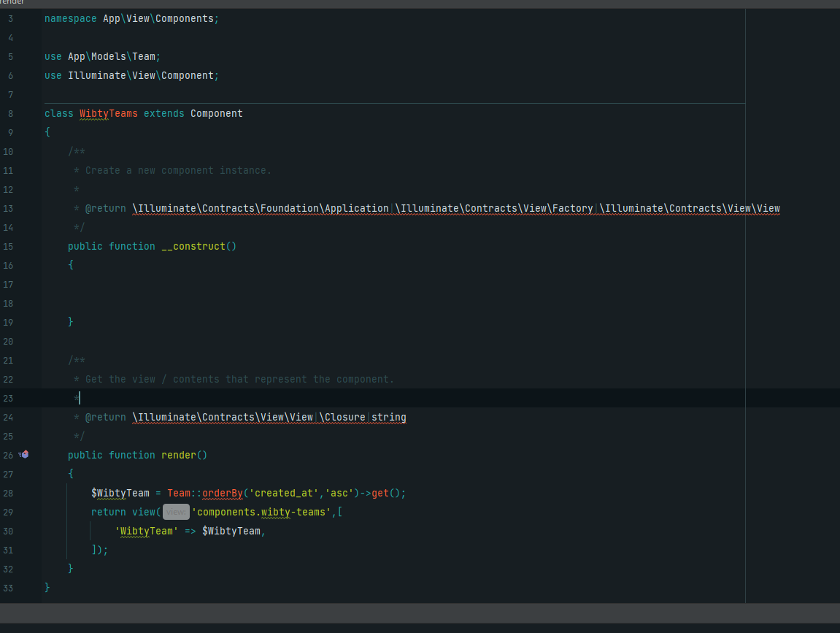Click the render function name
840x633 pixels.
coord(178,455)
